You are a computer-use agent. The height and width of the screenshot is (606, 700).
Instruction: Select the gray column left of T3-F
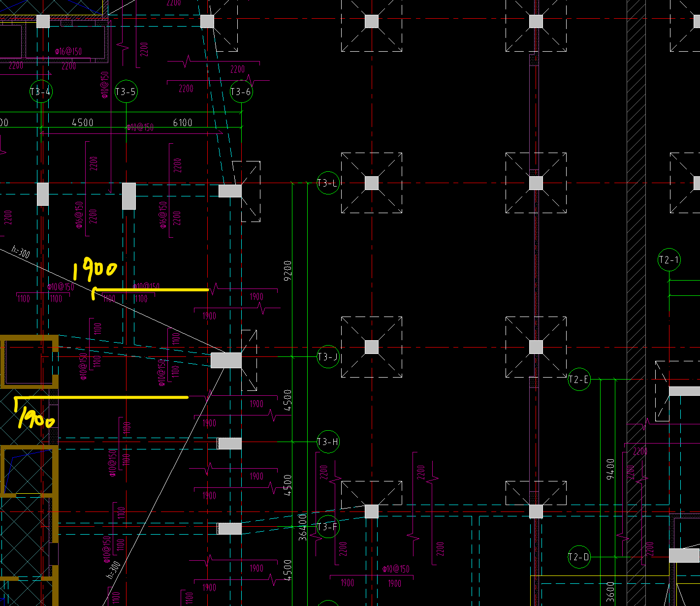pyautogui.click(x=230, y=529)
